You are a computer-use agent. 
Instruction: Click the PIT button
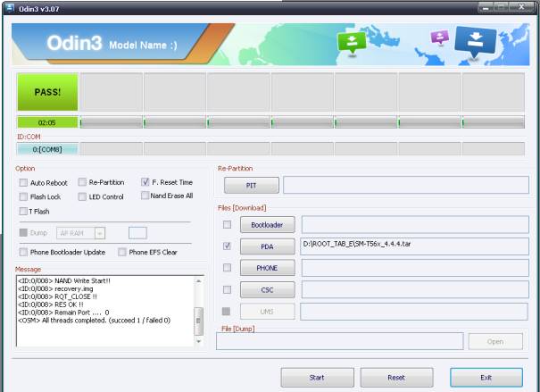pos(250,185)
